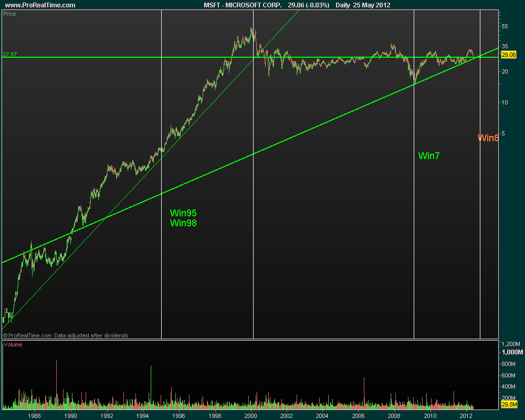Image resolution: width=525 pixels, height=420 pixels.
Task: Click the 2004 label on time axis
Action: (x=322, y=416)
